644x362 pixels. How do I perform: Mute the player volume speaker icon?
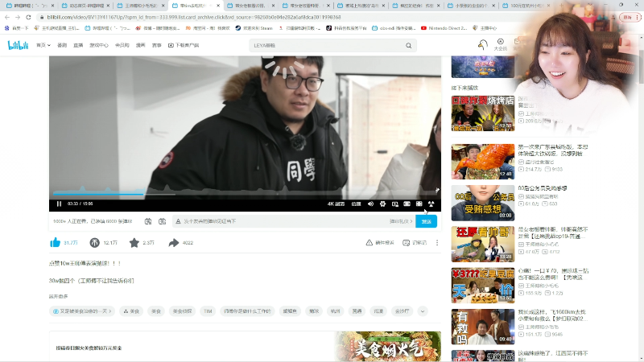[370, 204]
